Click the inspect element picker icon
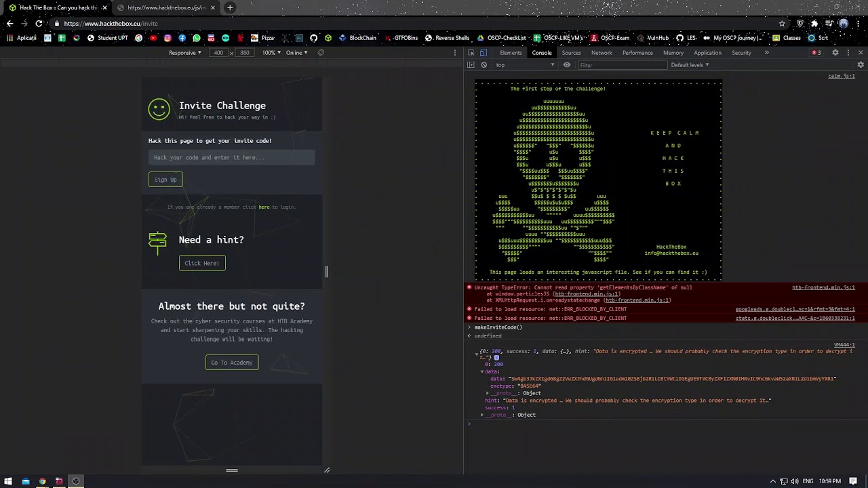The image size is (868, 488). (x=471, y=53)
